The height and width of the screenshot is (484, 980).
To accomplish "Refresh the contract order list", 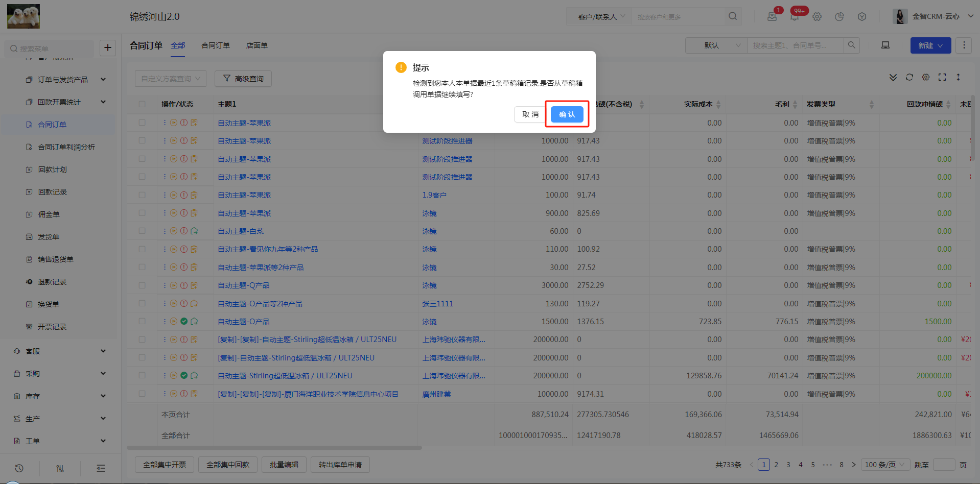I will pyautogui.click(x=909, y=77).
